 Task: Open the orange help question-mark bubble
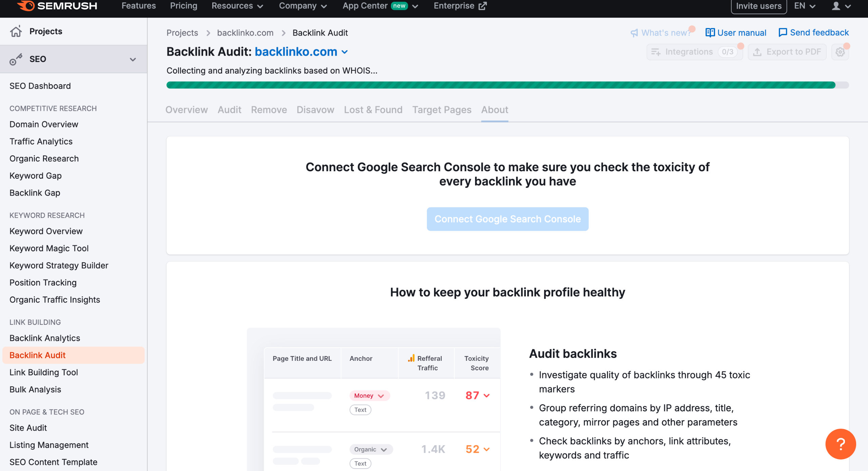click(840, 444)
